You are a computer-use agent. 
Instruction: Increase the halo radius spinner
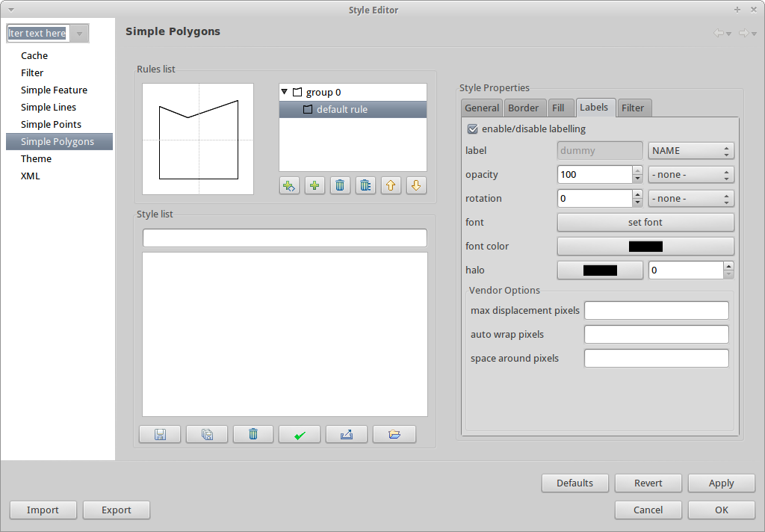coord(728,266)
